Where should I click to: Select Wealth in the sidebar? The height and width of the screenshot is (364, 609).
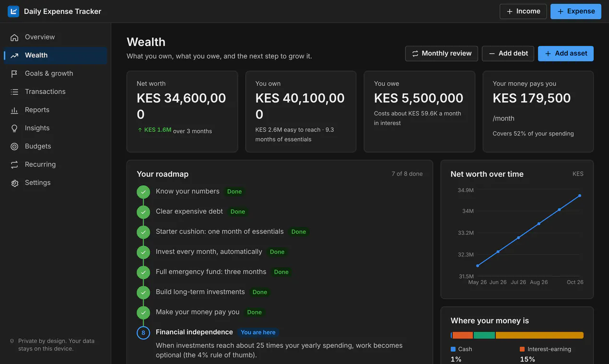(56, 55)
